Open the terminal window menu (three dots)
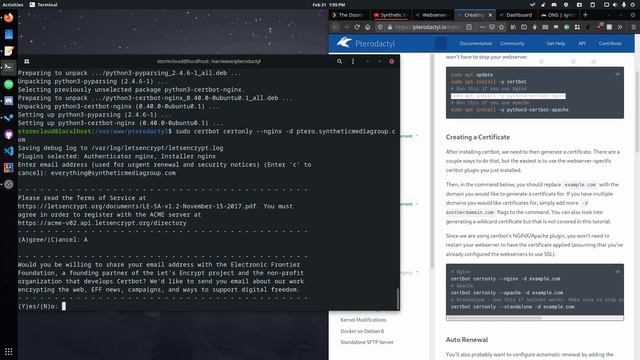The width and height of the screenshot is (640, 360). click(x=353, y=61)
